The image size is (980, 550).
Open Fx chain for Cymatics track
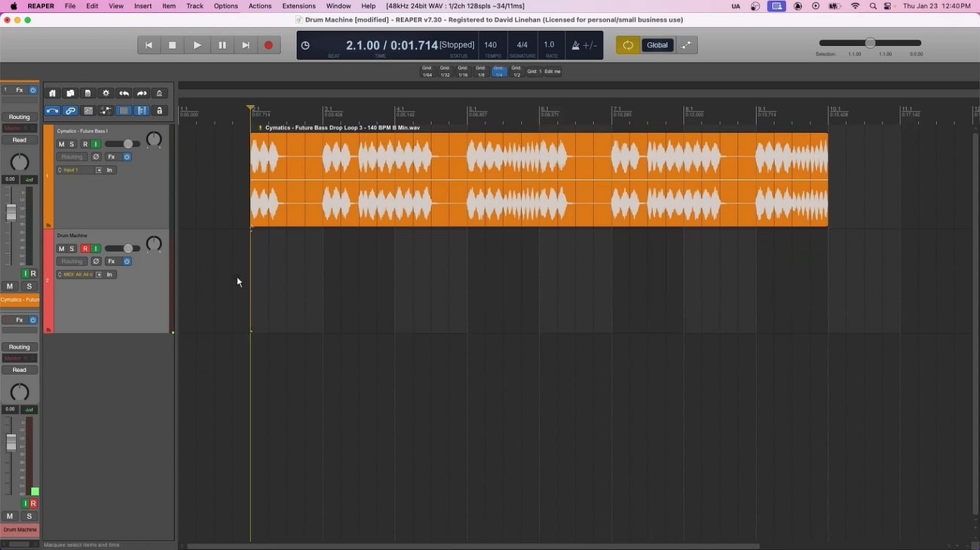point(112,157)
